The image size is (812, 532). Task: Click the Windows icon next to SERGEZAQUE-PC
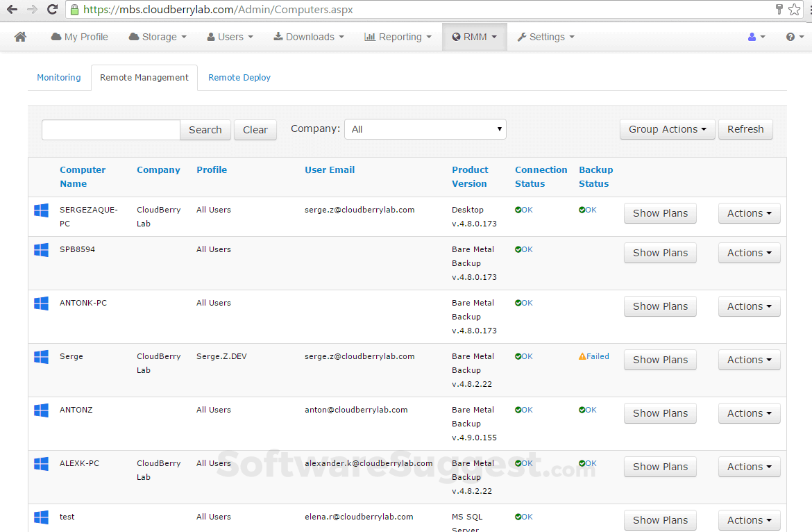[41, 210]
